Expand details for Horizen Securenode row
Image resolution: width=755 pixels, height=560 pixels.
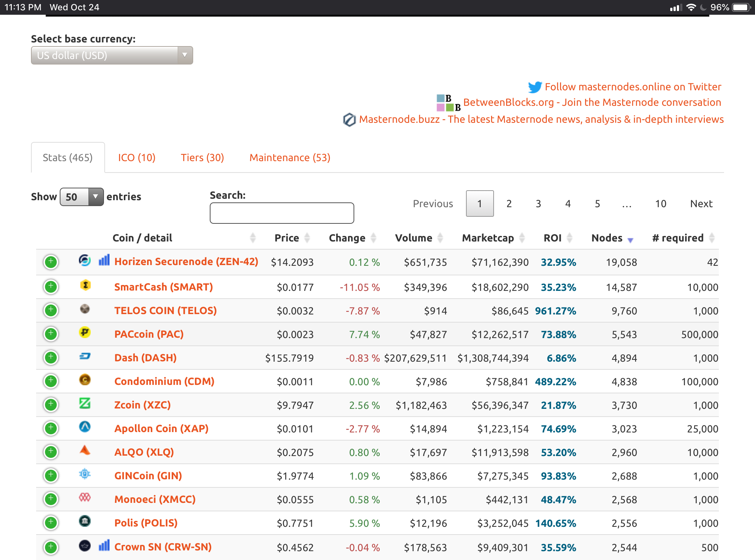[51, 262]
